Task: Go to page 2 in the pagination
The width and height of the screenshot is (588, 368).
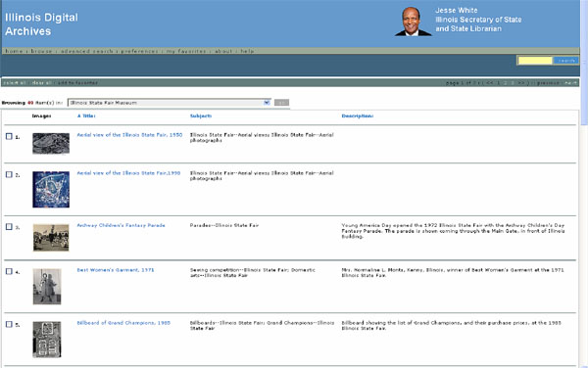Action: point(505,83)
